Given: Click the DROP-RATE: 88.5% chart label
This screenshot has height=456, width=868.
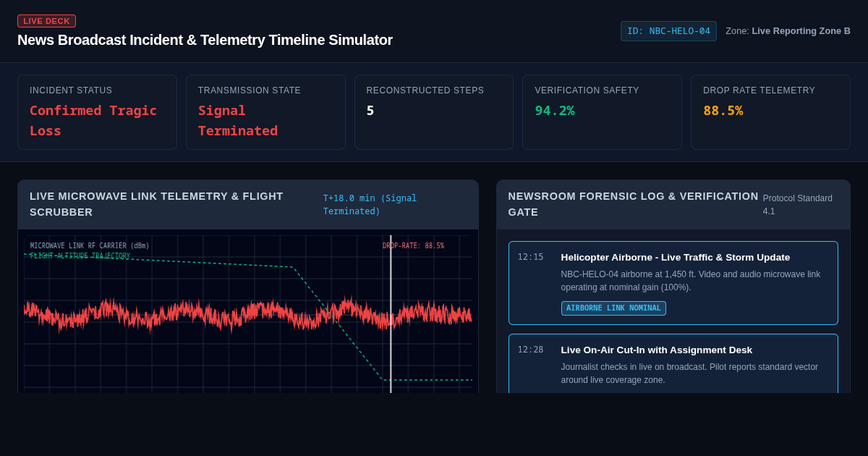Looking at the screenshot, I should click(413, 246).
